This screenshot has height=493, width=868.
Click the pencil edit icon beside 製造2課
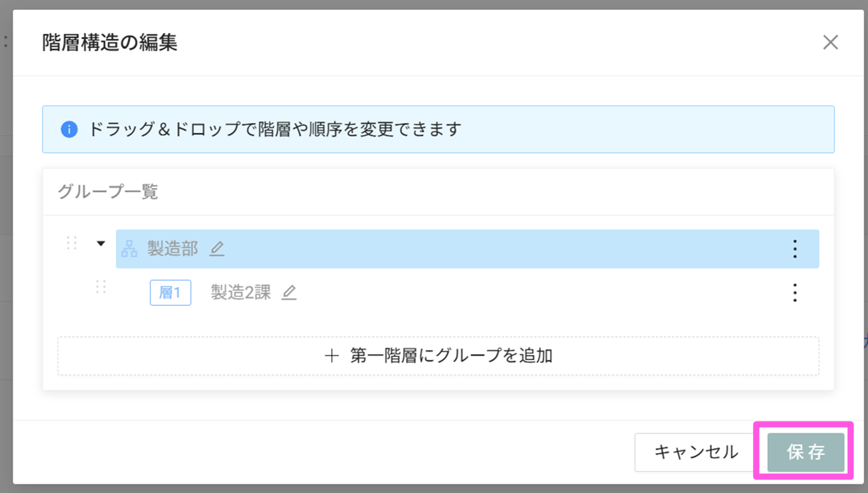(x=289, y=293)
